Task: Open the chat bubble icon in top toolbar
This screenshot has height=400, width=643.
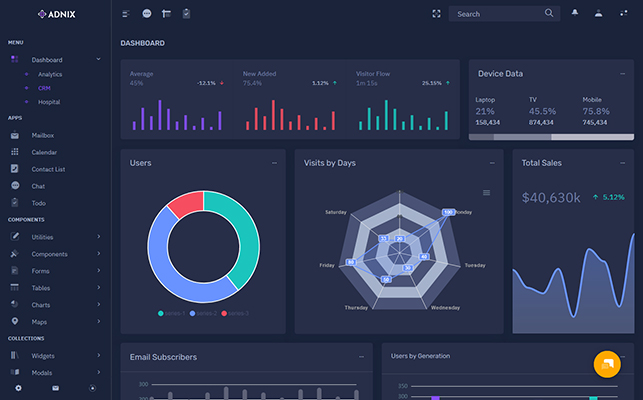Action: (147, 14)
